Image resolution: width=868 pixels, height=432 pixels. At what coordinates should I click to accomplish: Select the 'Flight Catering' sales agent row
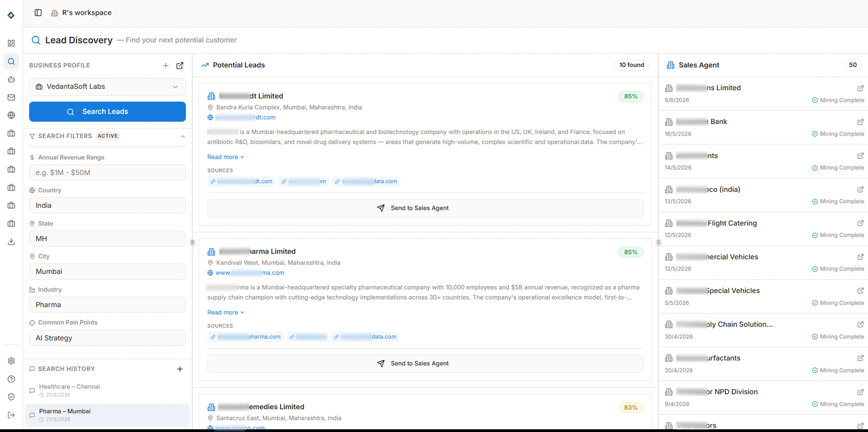click(763, 229)
